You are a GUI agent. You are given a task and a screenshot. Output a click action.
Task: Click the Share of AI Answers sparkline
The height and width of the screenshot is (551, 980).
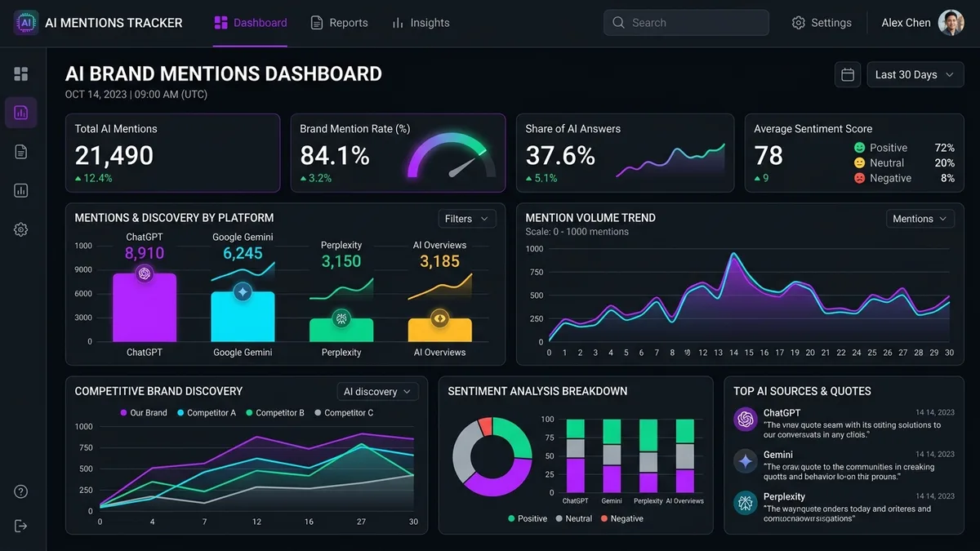pos(671,160)
